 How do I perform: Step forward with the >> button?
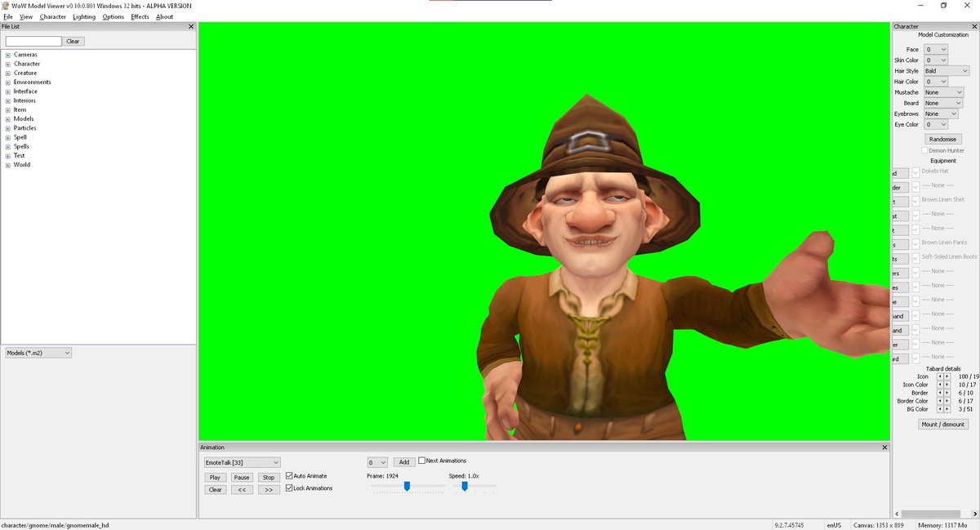pyautogui.click(x=269, y=490)
